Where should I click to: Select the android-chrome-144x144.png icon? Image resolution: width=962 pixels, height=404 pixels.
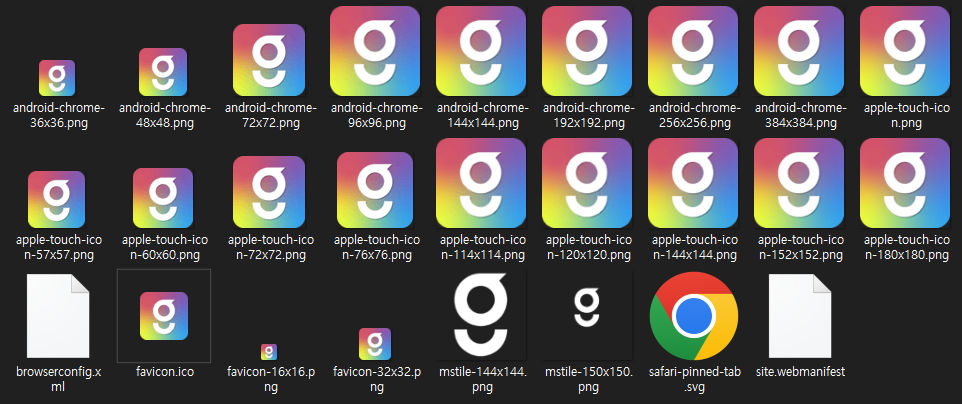pos(481,51)
